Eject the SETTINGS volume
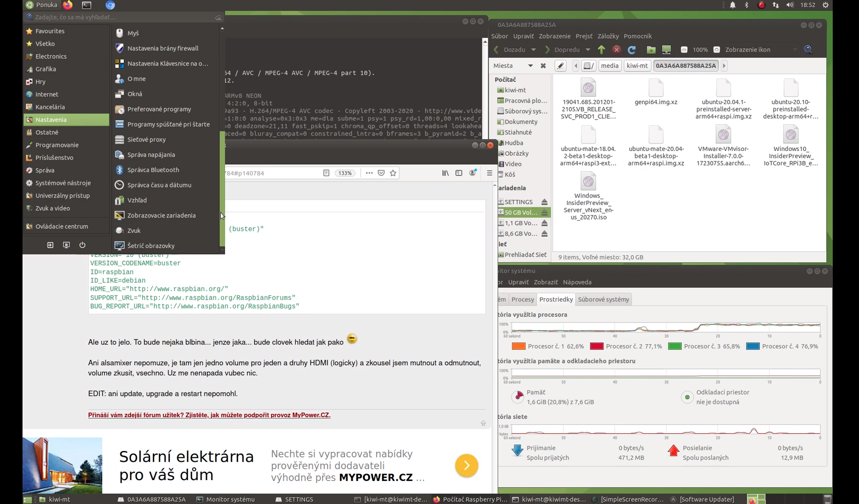Image resolution: width=859 pixels, height=504 pixels. point(544,202)
